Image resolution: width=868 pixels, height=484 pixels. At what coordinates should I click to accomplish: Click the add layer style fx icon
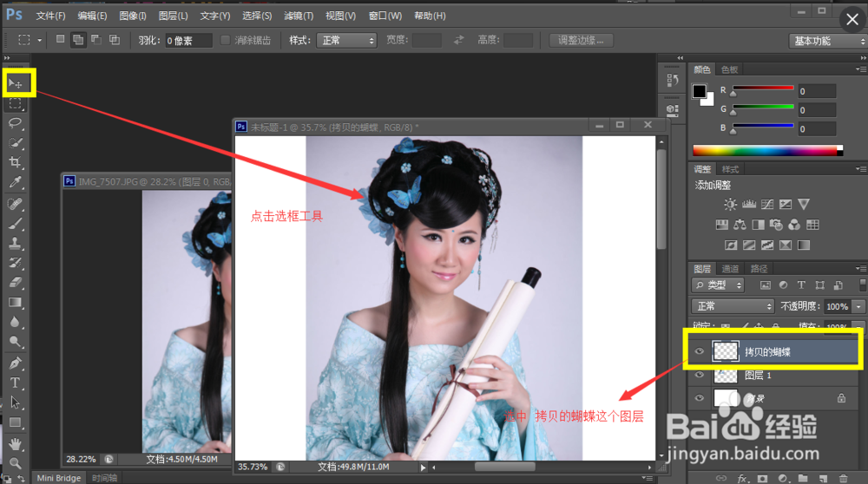click(742, 478)
